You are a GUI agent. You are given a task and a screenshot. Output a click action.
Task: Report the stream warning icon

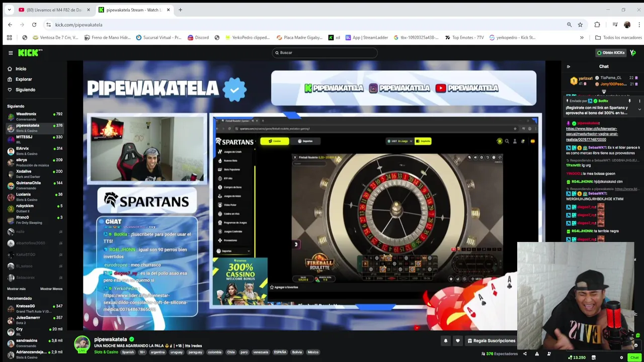click(x=537, y=354)
